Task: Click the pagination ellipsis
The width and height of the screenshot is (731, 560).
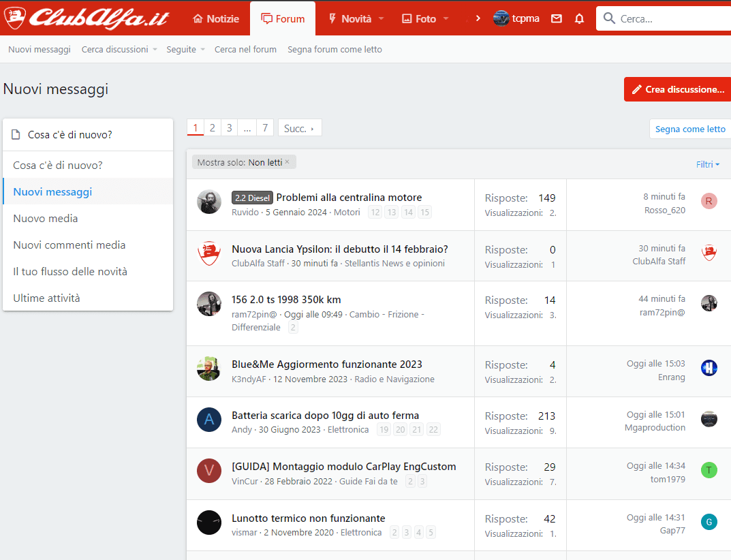Action: pyautogui.click(x=247, y=128)
